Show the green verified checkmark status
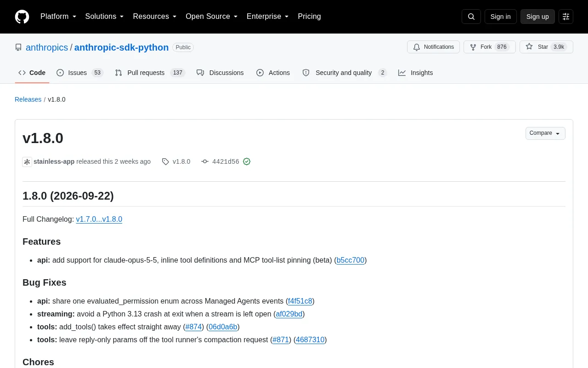This screenshot has width=588, height=368. point(247,161)
